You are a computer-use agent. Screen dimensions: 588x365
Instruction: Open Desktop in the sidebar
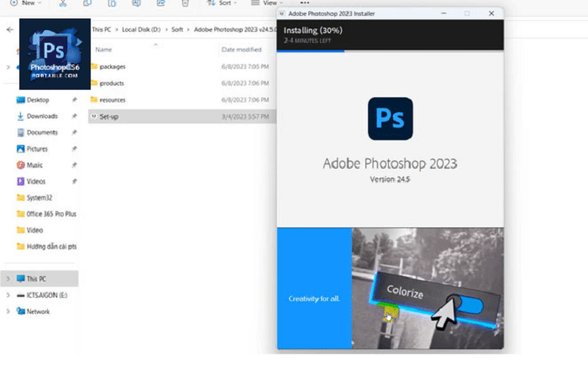(x=38, y=100)
